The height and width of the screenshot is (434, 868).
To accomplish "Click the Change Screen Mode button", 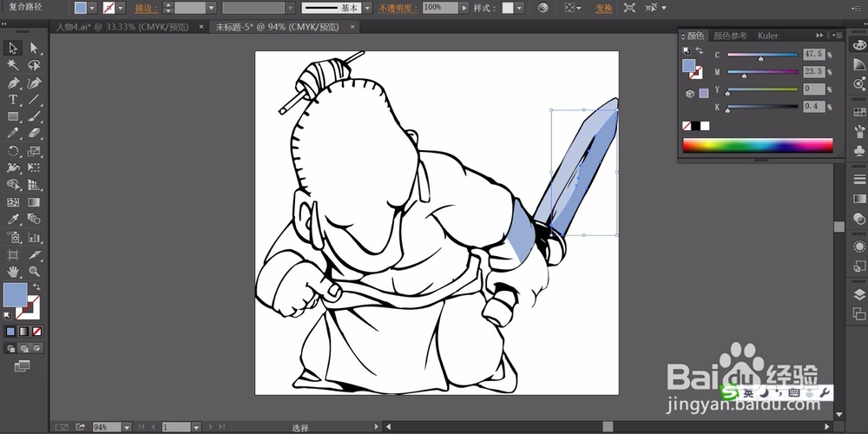I will 23,366.
